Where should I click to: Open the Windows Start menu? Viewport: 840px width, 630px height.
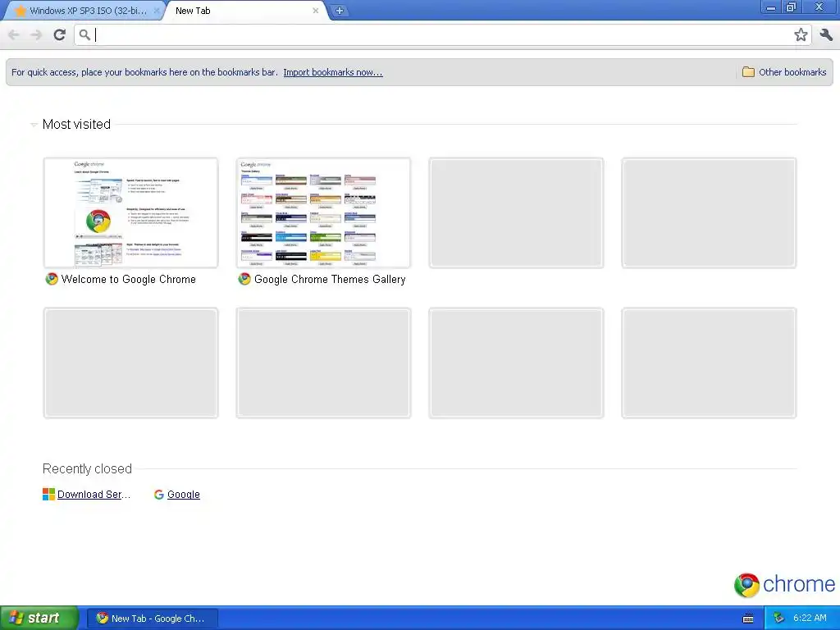[39, 618]
